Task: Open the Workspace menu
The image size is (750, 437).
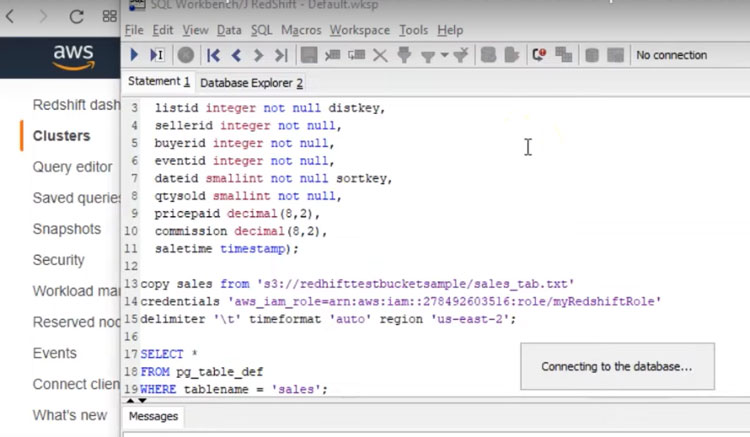Action: 359,30
